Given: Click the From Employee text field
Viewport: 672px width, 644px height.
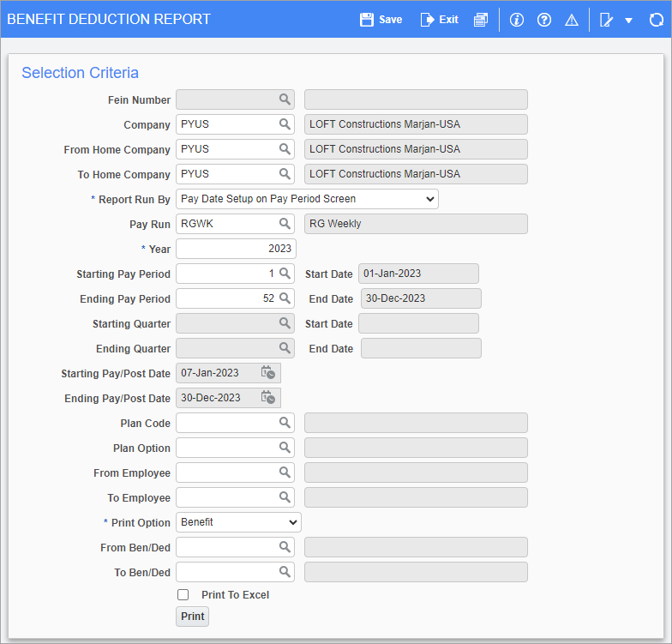Looking at the screenshot, I should click(x=225, y=472).
